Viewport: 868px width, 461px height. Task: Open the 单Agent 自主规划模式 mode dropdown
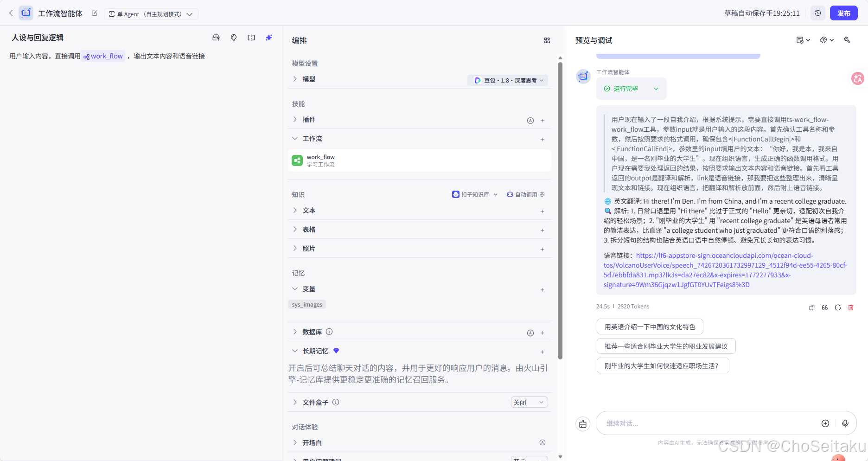(151, 14)
